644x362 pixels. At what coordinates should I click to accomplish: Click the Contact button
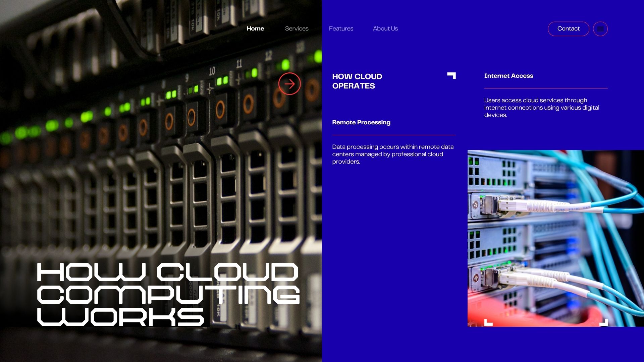click(x=569, y=29)
